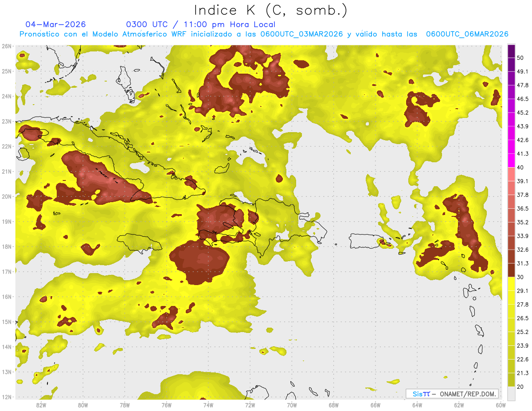
Task: Click the "13N" latitude label
Action: (7, 372)
